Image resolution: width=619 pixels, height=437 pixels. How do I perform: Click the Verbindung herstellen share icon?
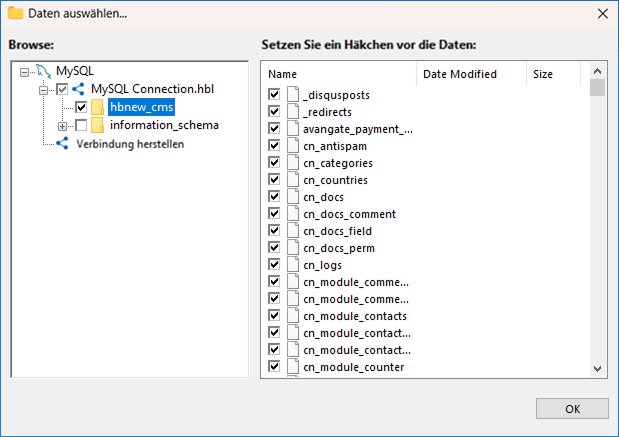click(62, 143)
